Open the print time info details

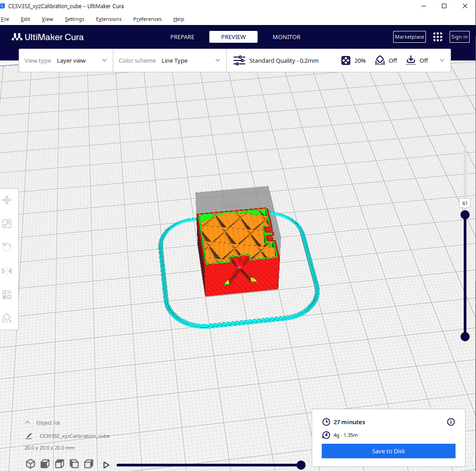[451, 422]
